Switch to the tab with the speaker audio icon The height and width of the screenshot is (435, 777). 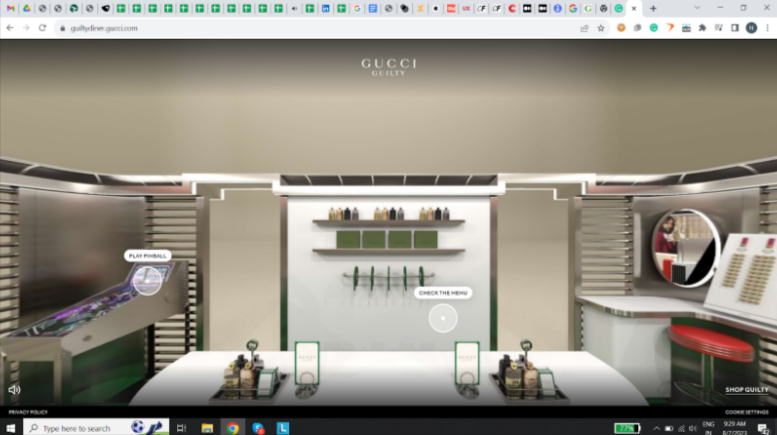coord(294,8)
